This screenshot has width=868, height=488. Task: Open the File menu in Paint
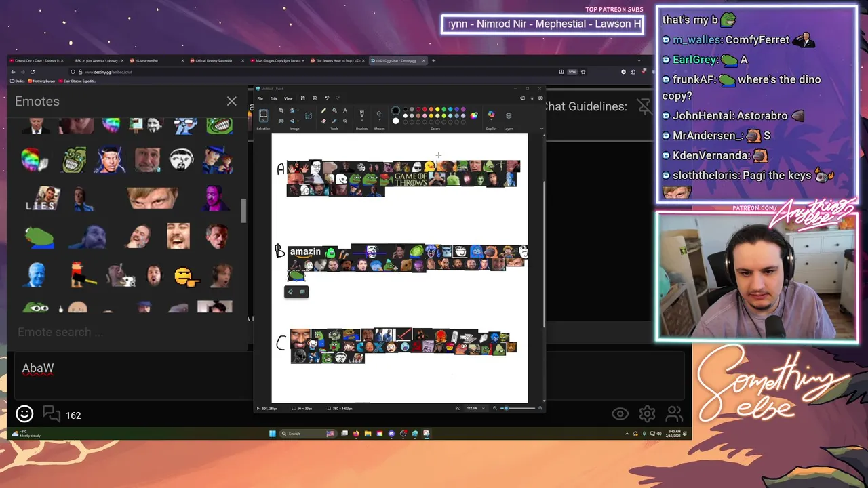tap(260, 98)
